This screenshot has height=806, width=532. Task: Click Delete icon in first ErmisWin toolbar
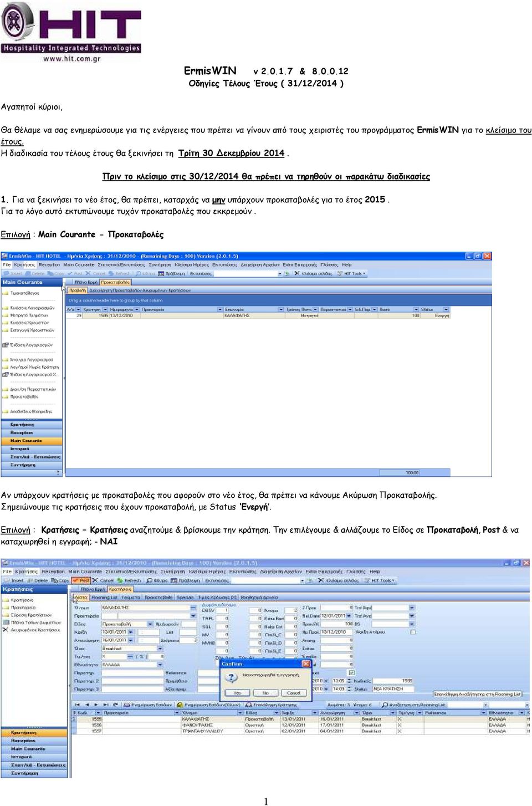coord(35,273)
